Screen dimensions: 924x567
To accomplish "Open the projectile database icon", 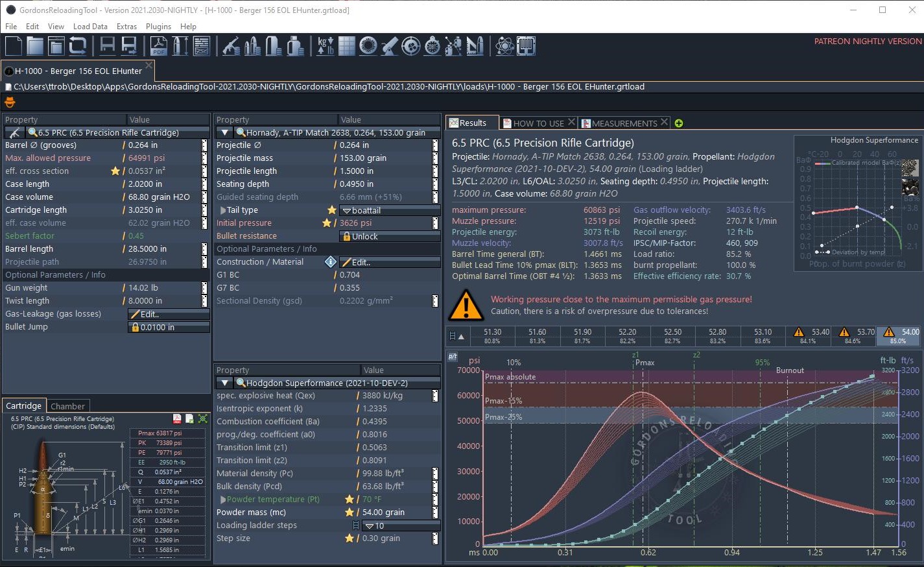I will click(274, 46).
